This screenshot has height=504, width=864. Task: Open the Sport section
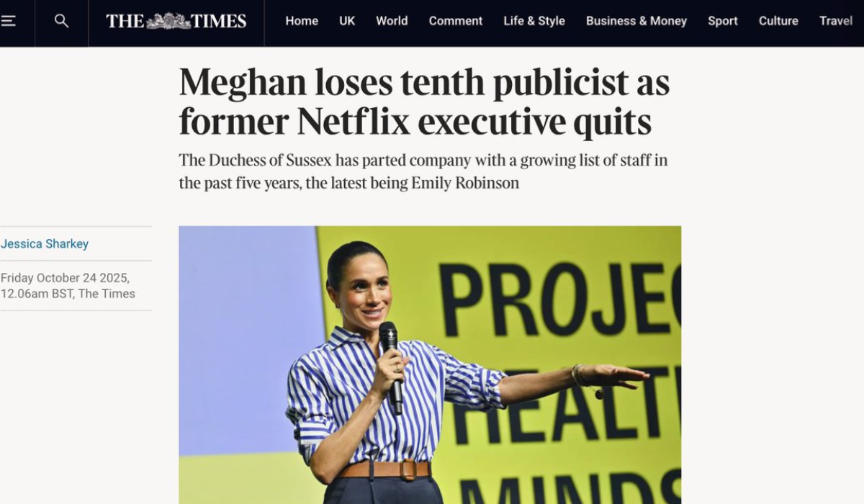723,22
